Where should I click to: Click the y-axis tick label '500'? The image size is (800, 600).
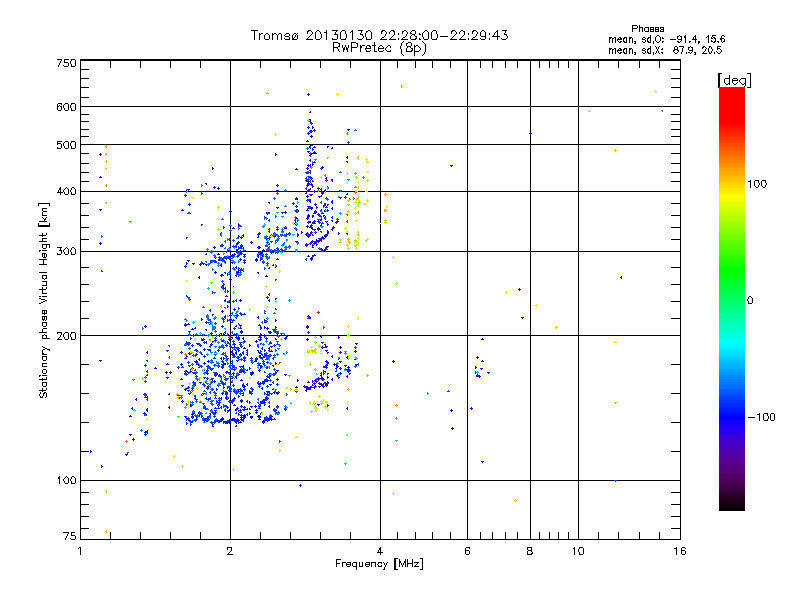(x=67, y=145)
